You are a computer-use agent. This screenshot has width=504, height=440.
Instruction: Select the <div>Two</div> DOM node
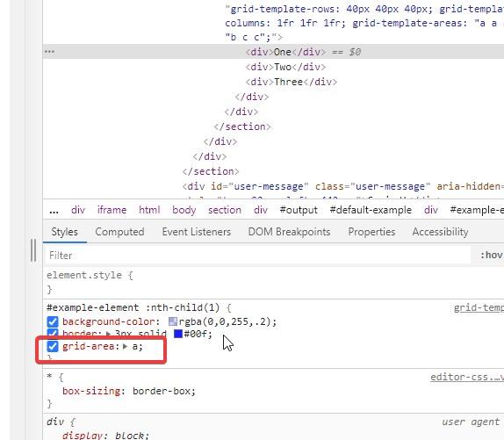tap(285, 67)
